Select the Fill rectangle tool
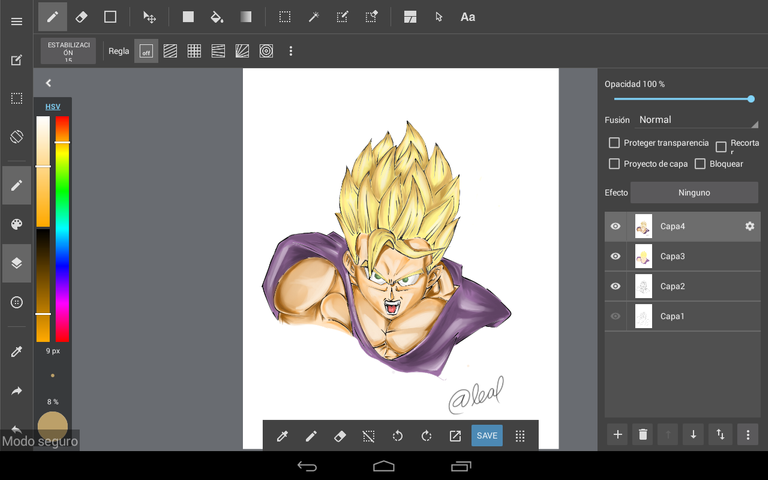This screenshot has width=768, height=480. coord(188,17)
